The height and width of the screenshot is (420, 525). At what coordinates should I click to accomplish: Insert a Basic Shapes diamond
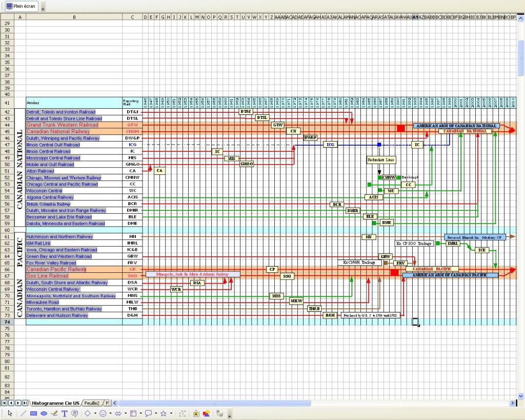click(87, 413)
